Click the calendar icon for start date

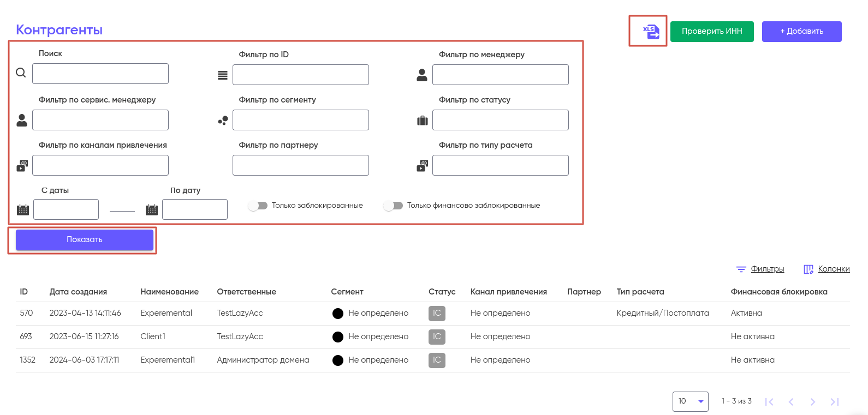[23, 209]
